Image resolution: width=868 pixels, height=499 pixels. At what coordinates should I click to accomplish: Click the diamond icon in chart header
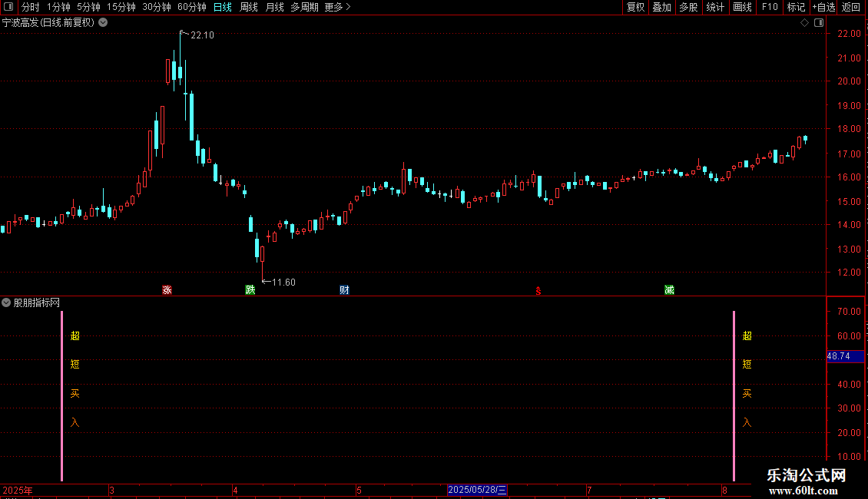tap(804, 23)
